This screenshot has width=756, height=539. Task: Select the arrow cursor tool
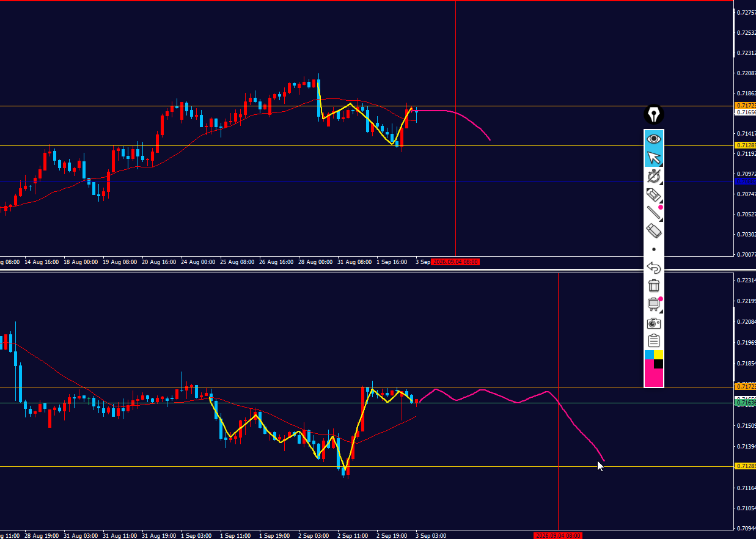point(654,158)
